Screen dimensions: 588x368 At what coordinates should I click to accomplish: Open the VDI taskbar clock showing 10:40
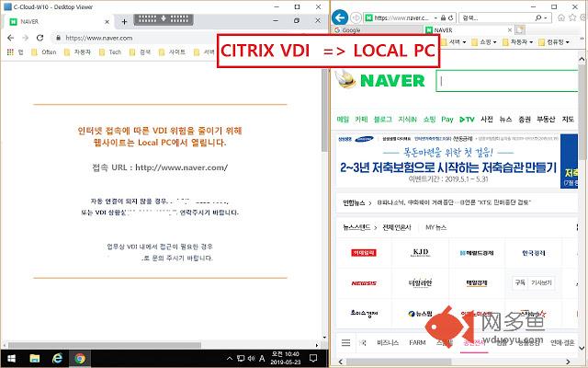coord(286,358)
